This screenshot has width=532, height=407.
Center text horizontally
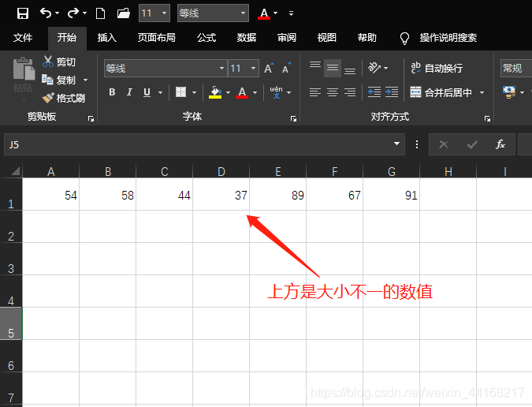pyautogui.click(x=333, y=92)
